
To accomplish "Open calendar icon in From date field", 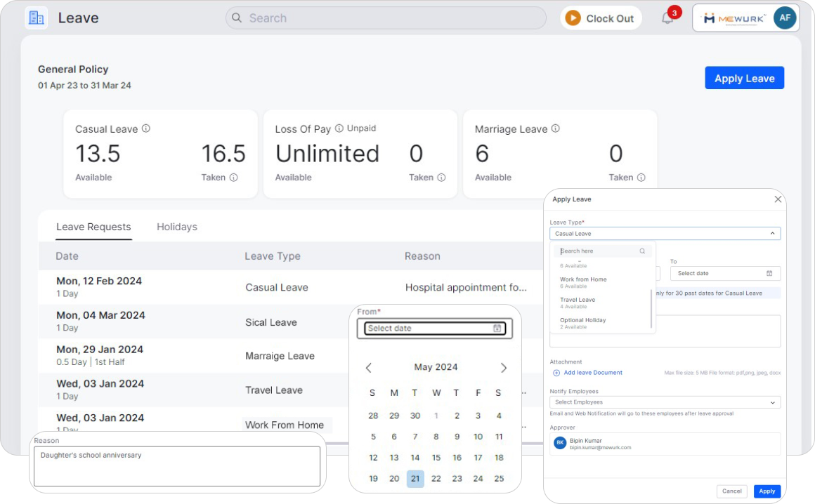I will (497, 329).
